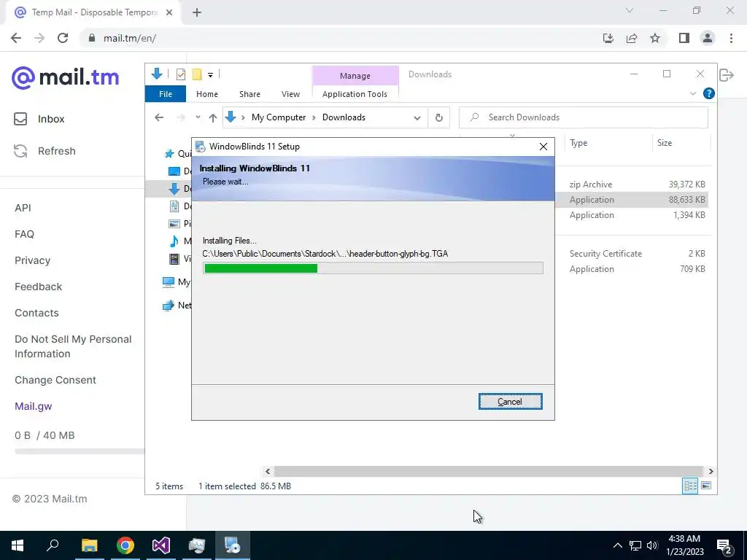Click Chrome's forward navigation arrow
This screenshot has height=560, width=747.
[x=39, y=38]
